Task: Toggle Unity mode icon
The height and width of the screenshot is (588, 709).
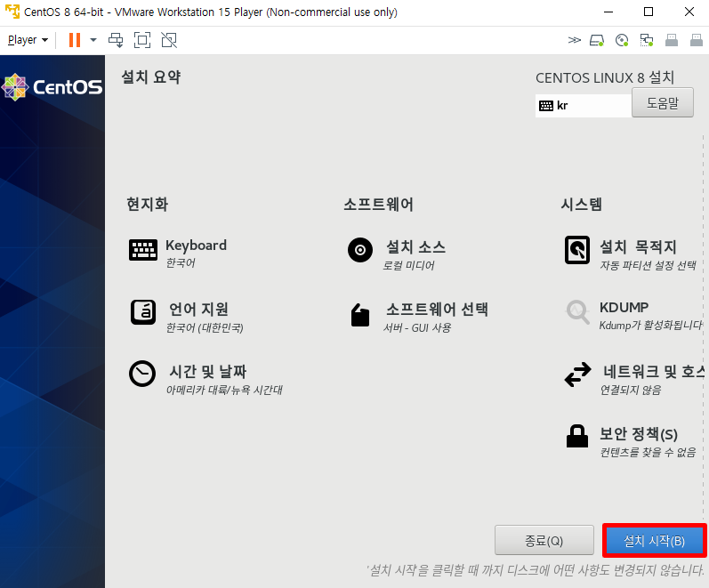Action: coord(169,40)
